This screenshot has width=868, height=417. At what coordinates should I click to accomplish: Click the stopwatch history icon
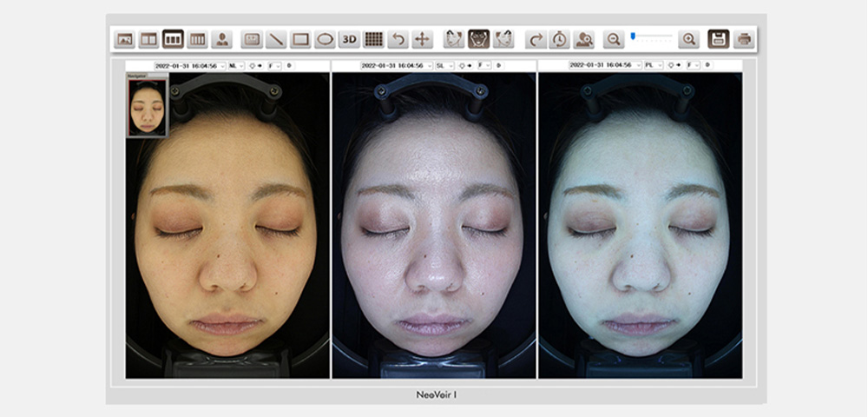[560, 39]
